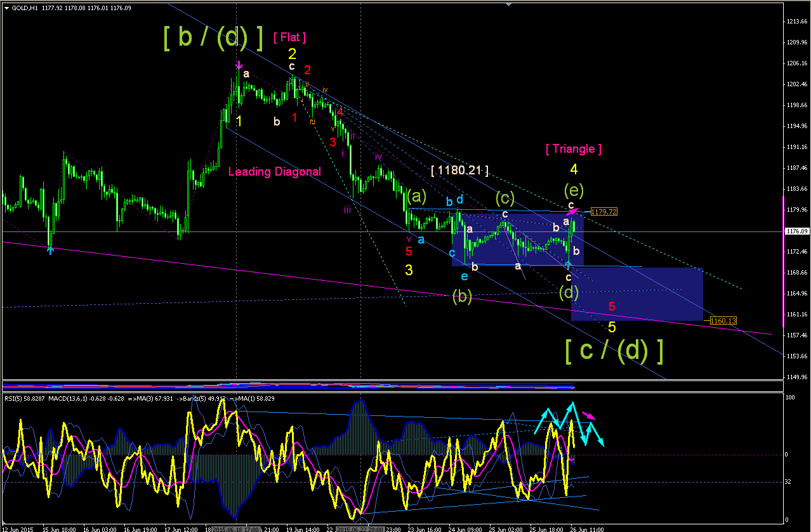811x532 pixels.
Task: Click the highlighted 2015.06.18 17:00 date on the time axis
Action: tap(236, 528)
